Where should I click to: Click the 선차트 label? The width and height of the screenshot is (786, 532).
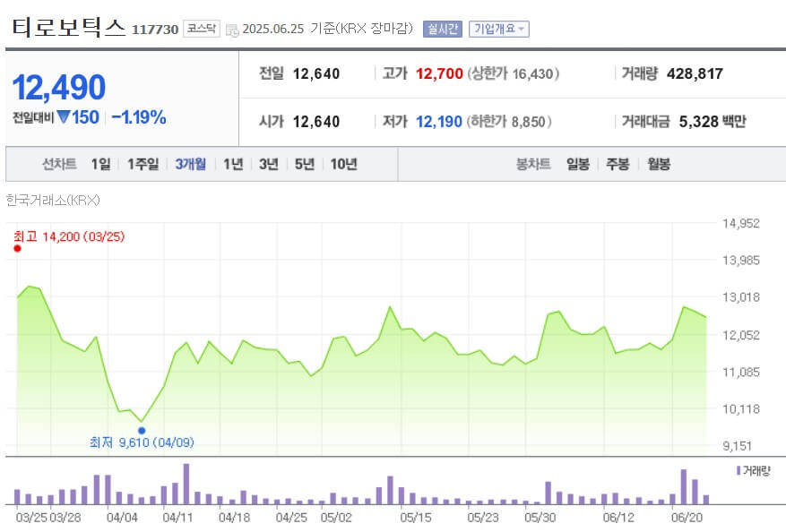coord(59,164)
